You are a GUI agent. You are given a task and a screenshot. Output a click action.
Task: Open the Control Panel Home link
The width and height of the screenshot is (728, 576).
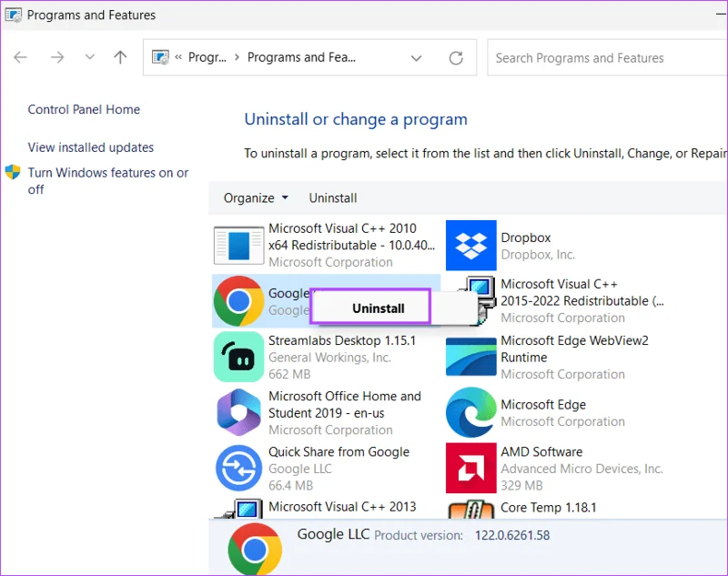(84, 109)
